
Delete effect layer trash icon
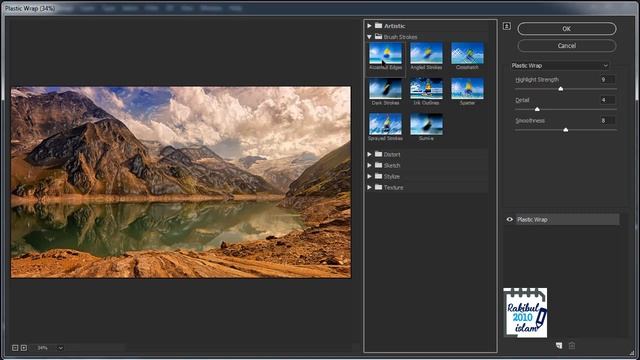pos(572,345)
